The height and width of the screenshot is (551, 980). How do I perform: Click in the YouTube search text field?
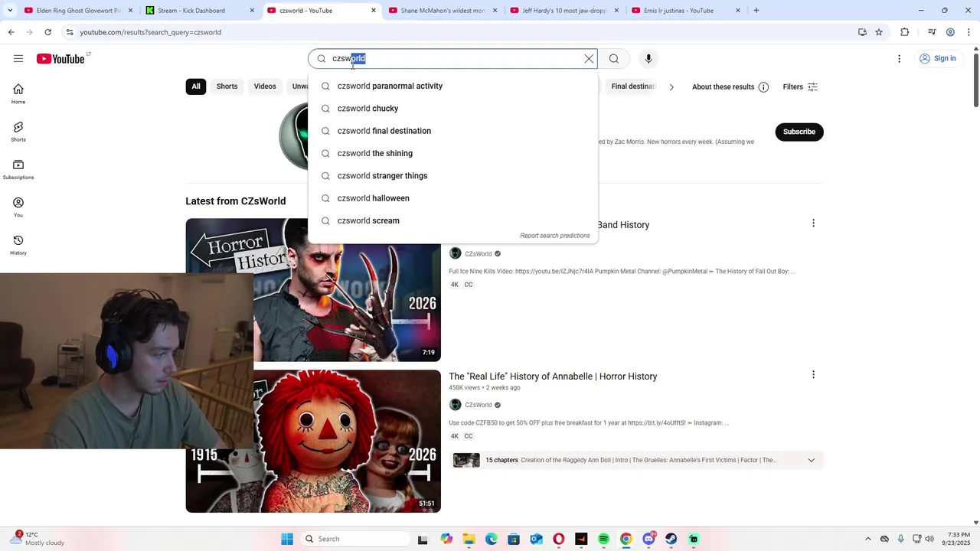point(452,59)
